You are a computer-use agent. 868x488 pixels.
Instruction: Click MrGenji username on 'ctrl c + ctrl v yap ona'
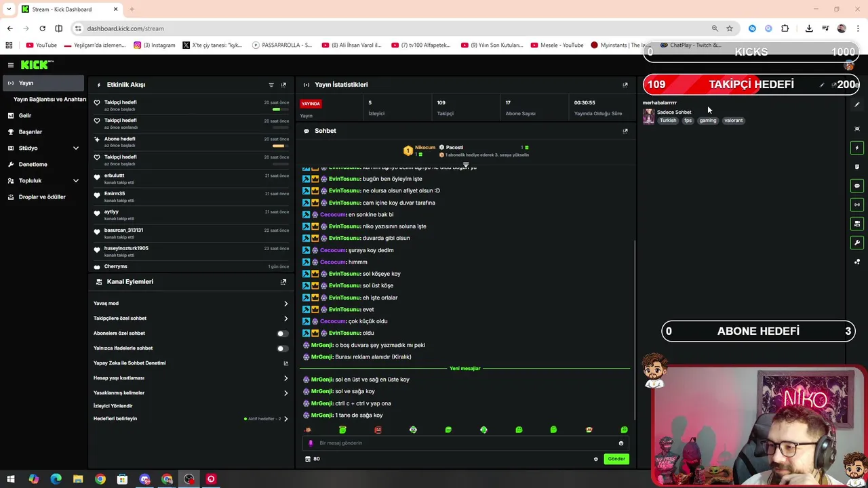coord(322,403)
